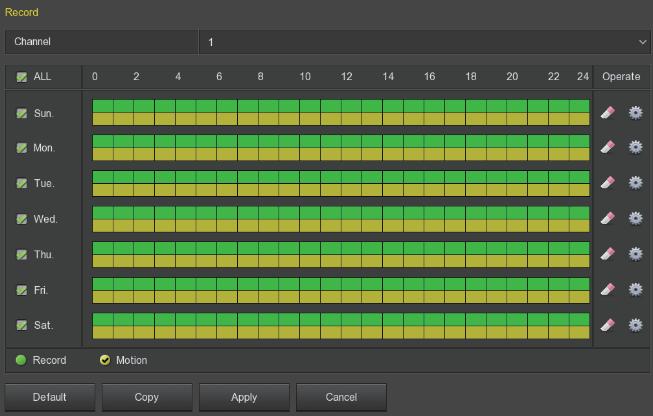Open the gear settings for Friday
Screen dimensions: 653x416
[x=636, y=289]
